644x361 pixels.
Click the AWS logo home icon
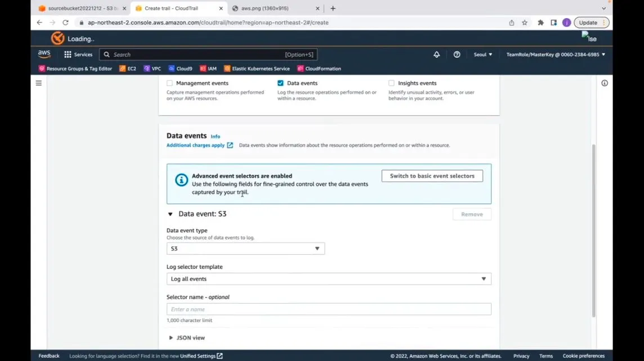click(x=44, y=54)
